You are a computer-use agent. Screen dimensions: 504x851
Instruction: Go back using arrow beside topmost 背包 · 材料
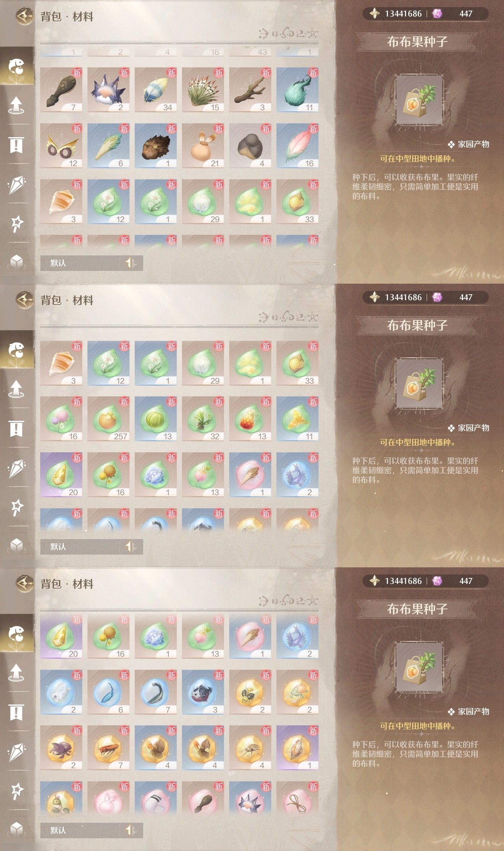pyautogui.click(x=24, y=17)
